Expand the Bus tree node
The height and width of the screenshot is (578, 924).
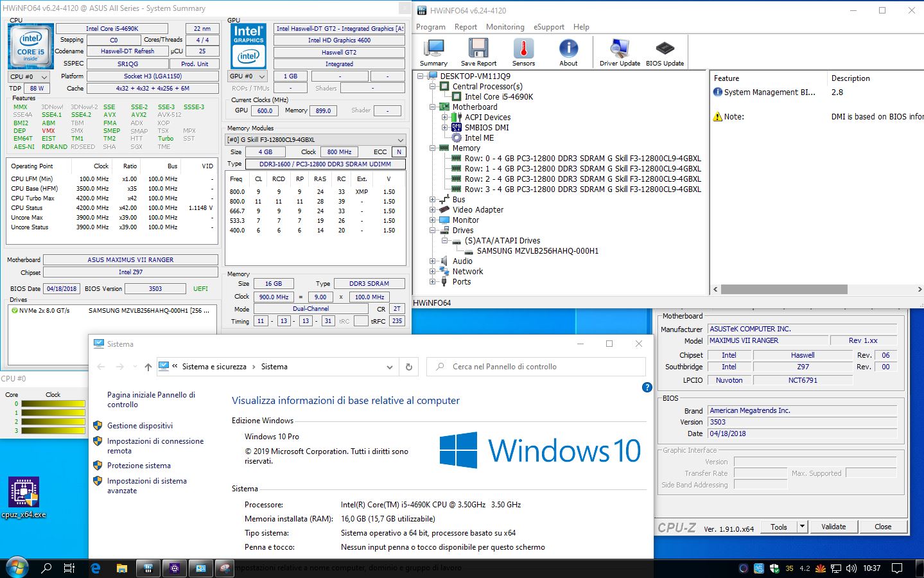(433, 200)
